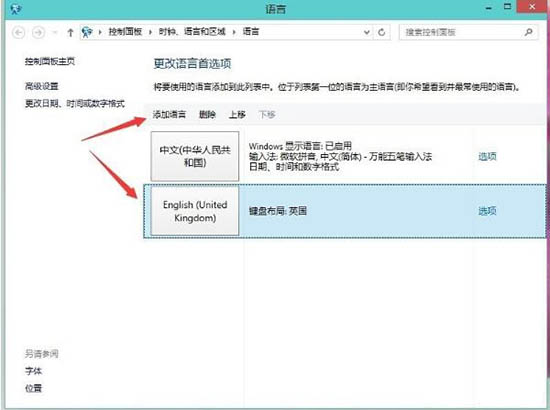
Task: Open 控制面板主页 link
Action: pos(50,61)
